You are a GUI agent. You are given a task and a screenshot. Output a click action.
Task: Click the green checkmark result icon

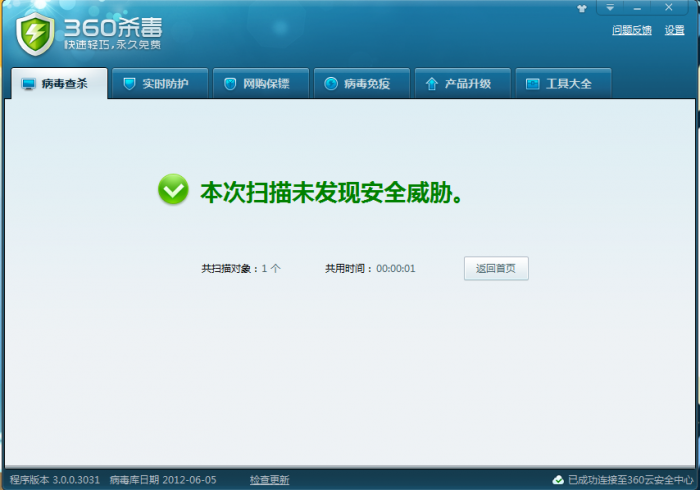click(x=173, y=189)
